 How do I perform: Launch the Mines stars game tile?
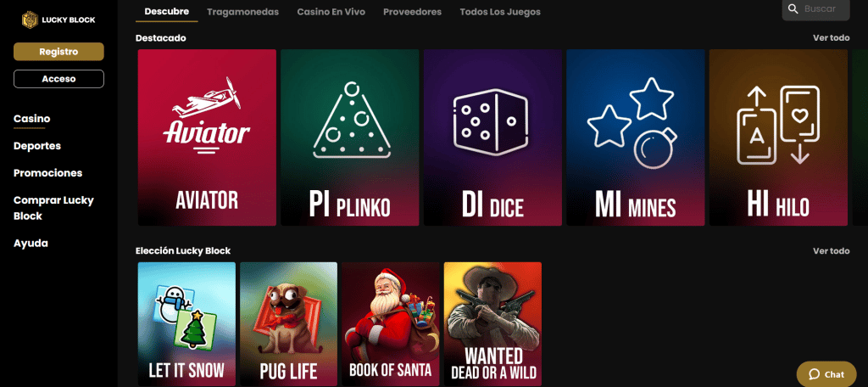[x=636, y=137]
